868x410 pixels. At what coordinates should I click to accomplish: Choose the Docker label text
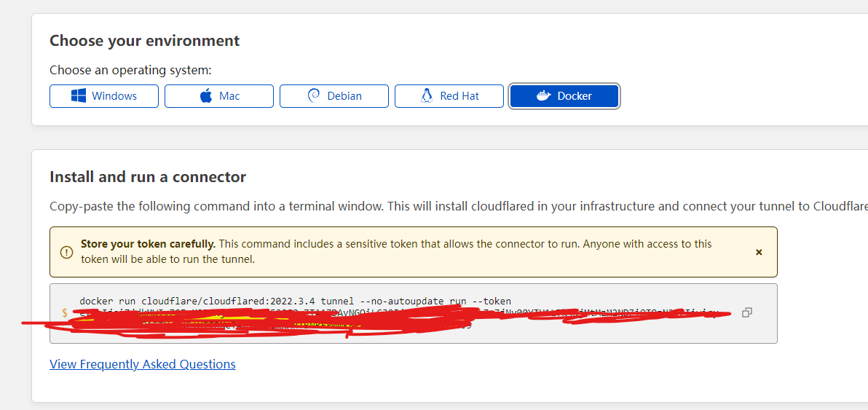[x=575, y=96]
